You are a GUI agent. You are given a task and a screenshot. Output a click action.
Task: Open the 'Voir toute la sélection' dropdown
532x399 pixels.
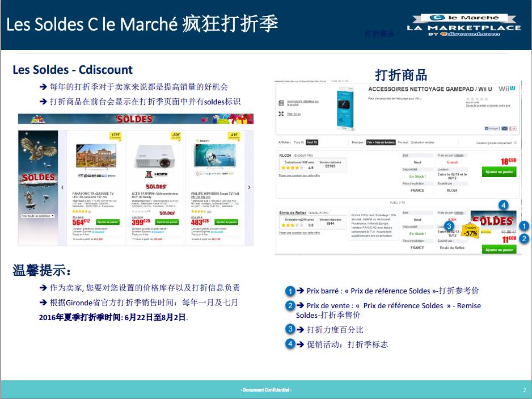pyautogui.click(x=37, y=216)
